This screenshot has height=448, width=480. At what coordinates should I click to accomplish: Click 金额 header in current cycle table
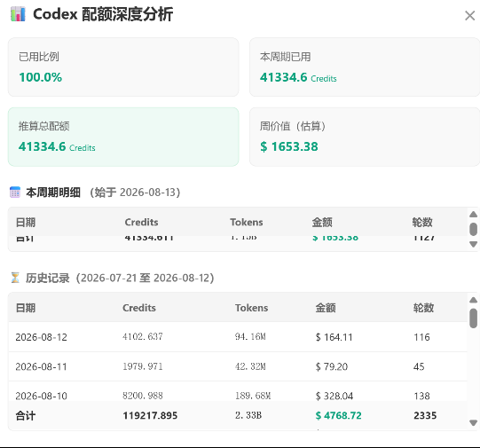tap(322, 222)
